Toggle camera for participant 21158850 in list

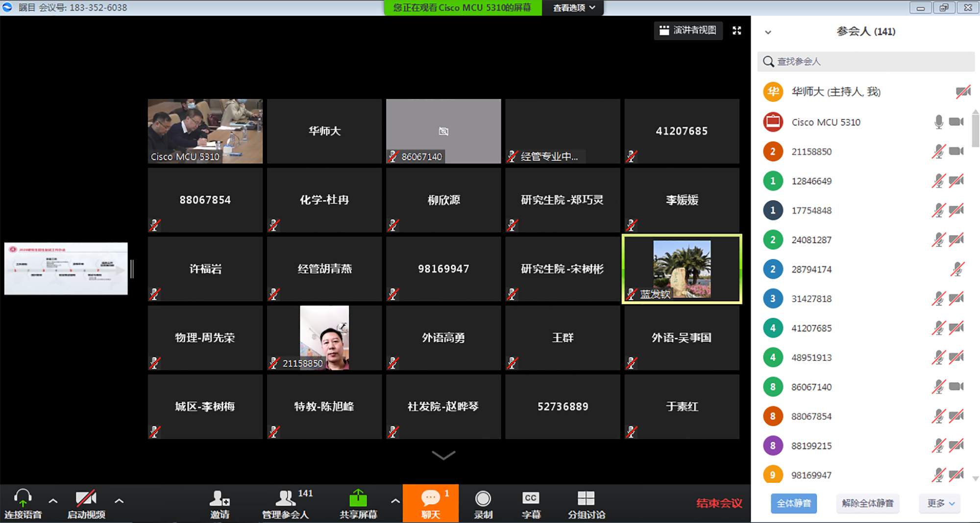coord(956,151)
